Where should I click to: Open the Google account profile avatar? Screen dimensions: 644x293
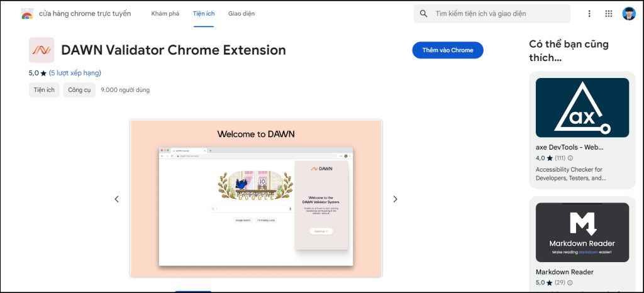pyautogui.click(x=629, y=14)
